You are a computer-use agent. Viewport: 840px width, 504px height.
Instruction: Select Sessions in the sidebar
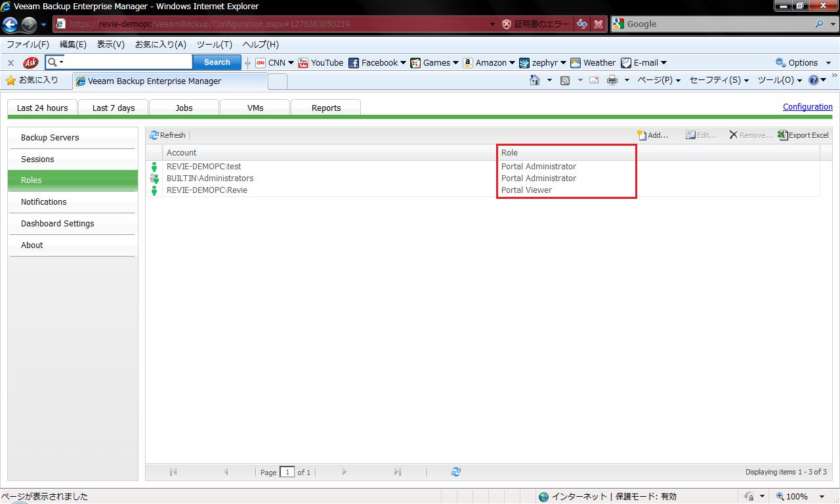point(73,159)
